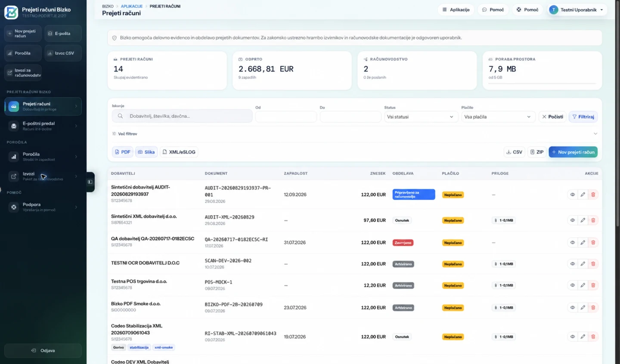Delete the BIZKO-PDF-2B-20260709 invoice with trash icon
The image size is (620, 364).
tap(593, 308)
